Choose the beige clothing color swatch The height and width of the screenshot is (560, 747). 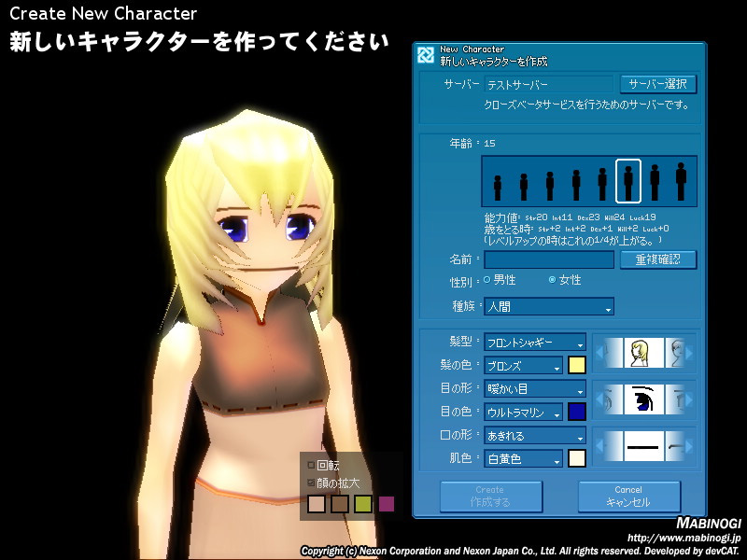317,504
